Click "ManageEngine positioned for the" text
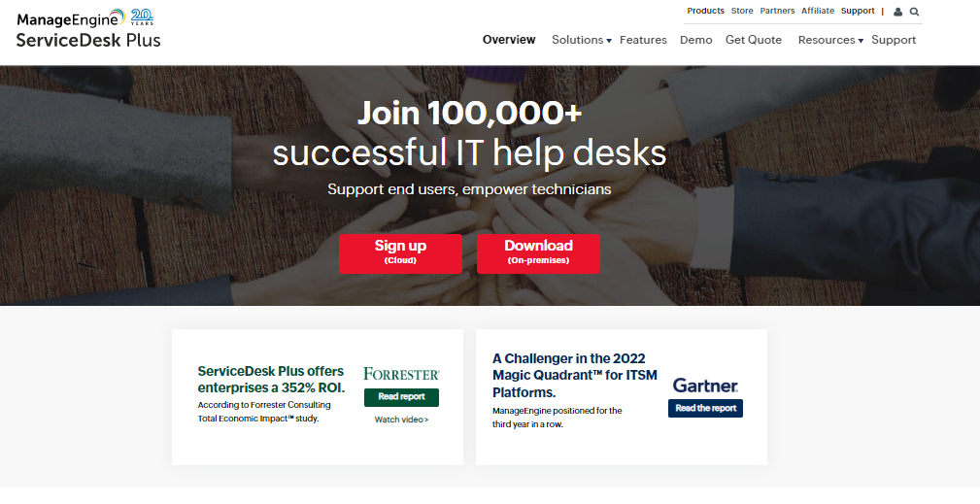 point(557,411)
